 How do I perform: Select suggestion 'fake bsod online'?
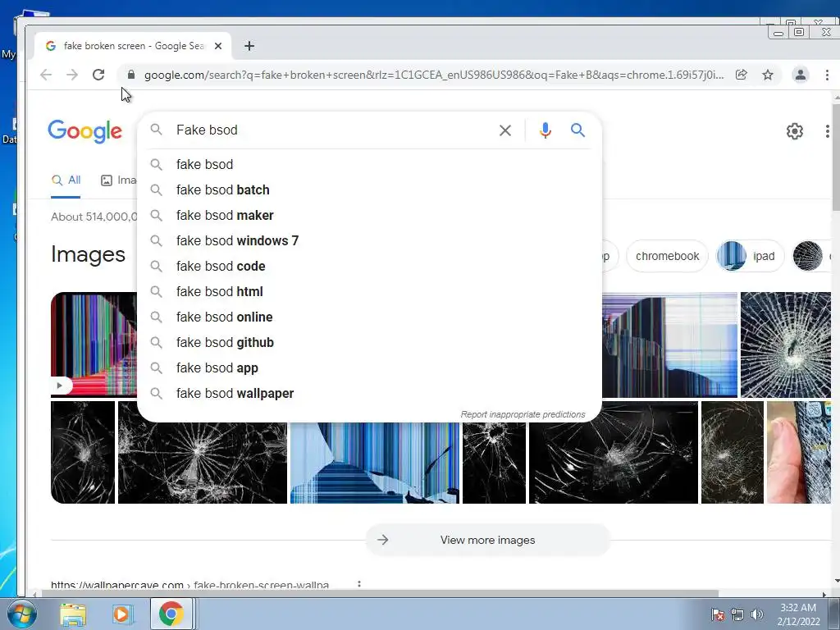(x=370, y=317)
